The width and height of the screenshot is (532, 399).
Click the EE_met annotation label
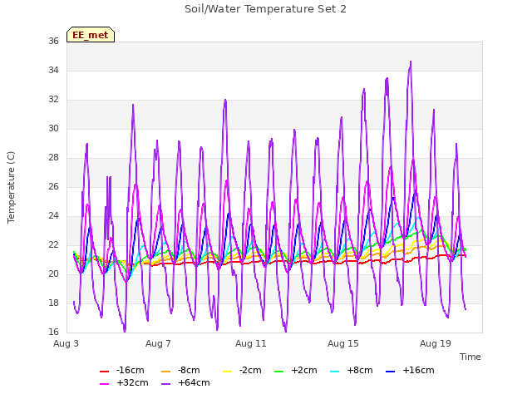91,35
